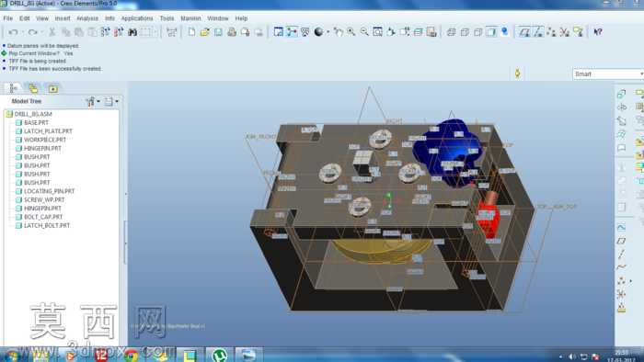Screen dimensions: 644x362
Task: Open the Manikin menu
Action: click(190, 18)
